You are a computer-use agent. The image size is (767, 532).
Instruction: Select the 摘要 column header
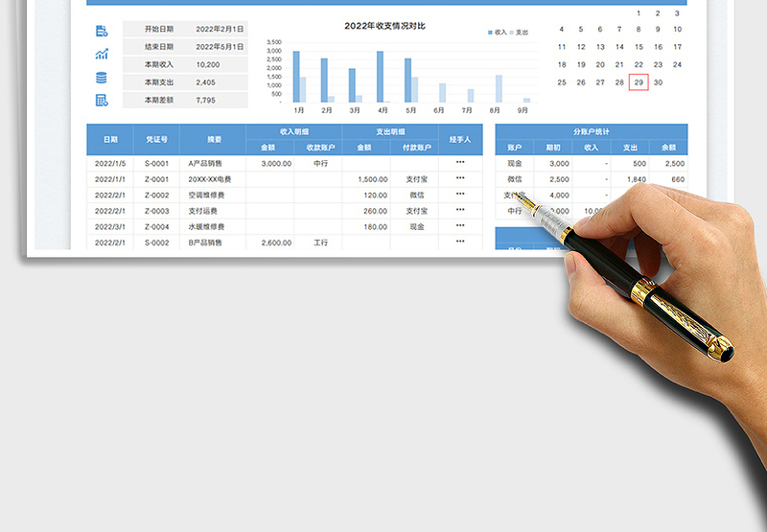pos(213,139)
